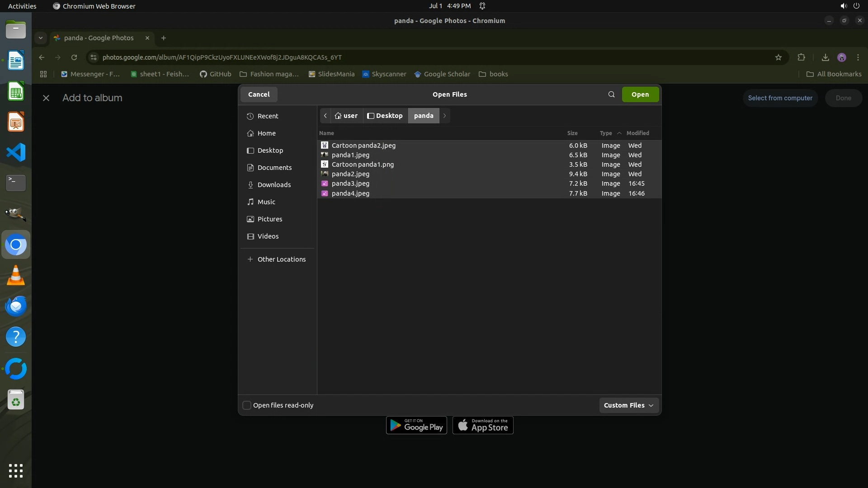Switch to Desktop in path bar
Viewport: 868px width, 488px height.
(385, 116)
